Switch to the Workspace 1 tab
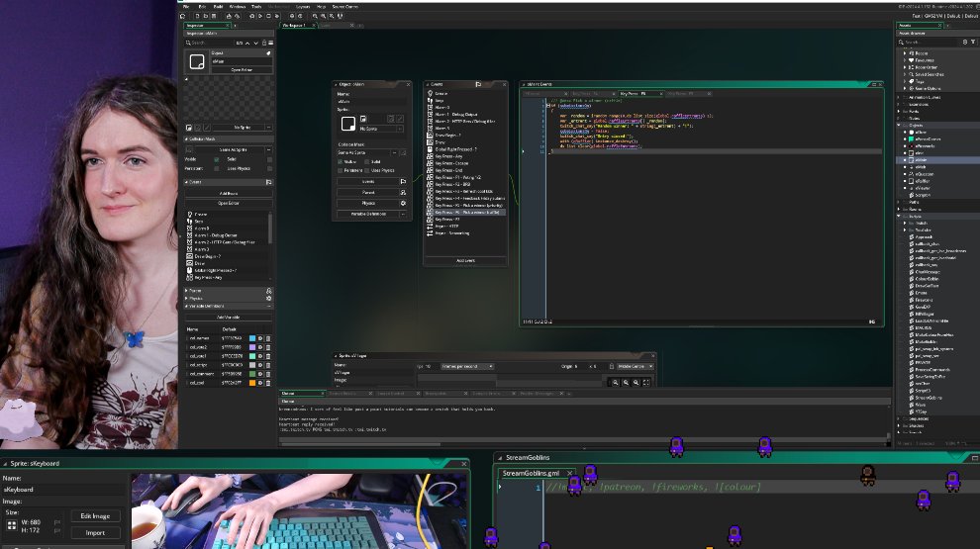 (294, 25)
